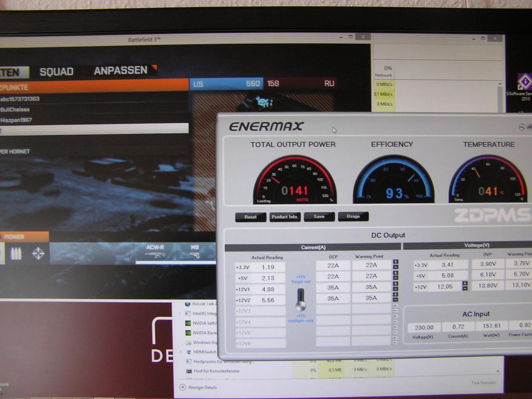The width and height of the screenshot is (532, 399).
Task: Increase the +12V2 current warning point
Action: tap(395, 295)
